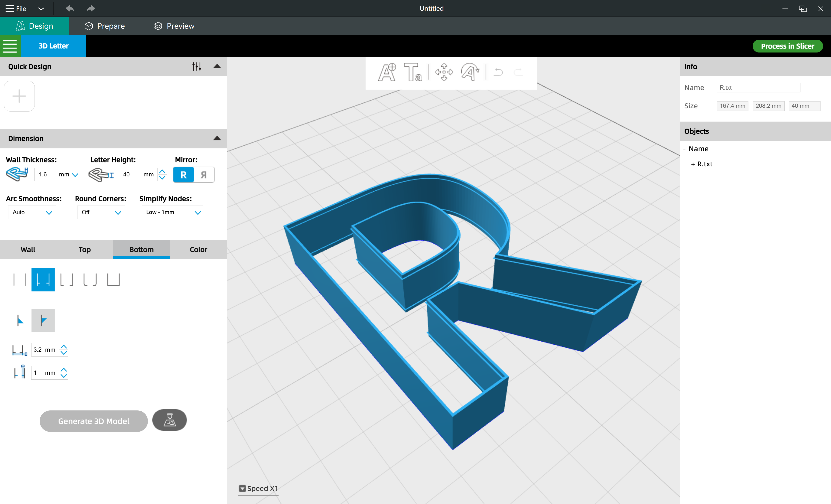Click the dark print/export icon button
Viewport: 831px width, 504px height.
tap(170, 420)
